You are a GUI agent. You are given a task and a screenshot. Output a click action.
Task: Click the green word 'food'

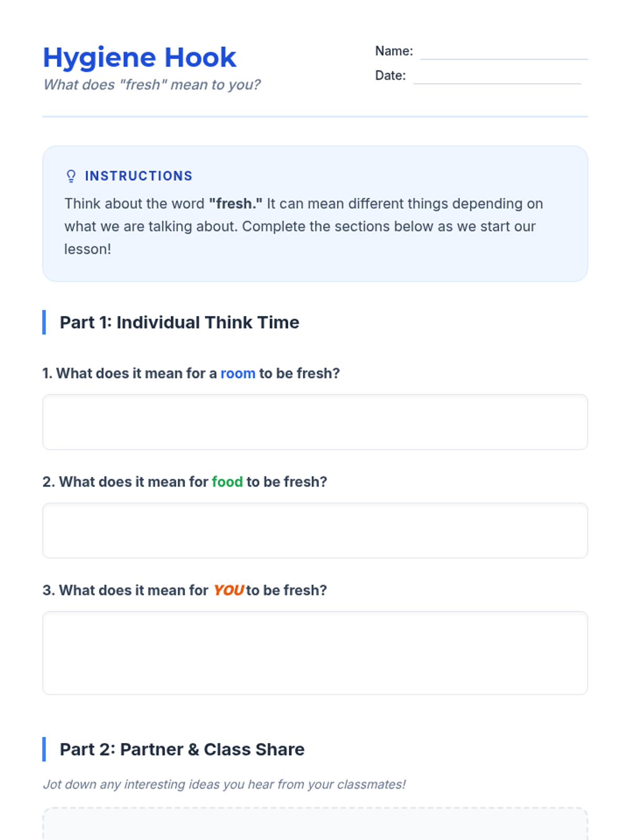click(x=227, y=482)
